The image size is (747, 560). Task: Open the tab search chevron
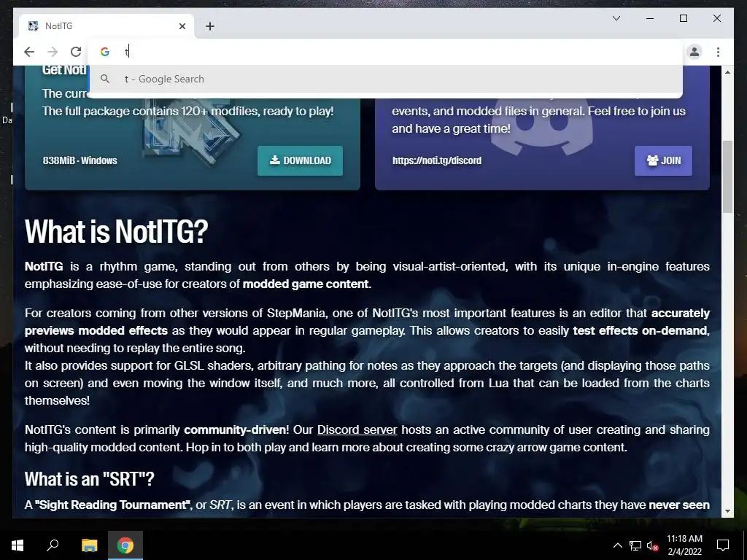(616, 18)
